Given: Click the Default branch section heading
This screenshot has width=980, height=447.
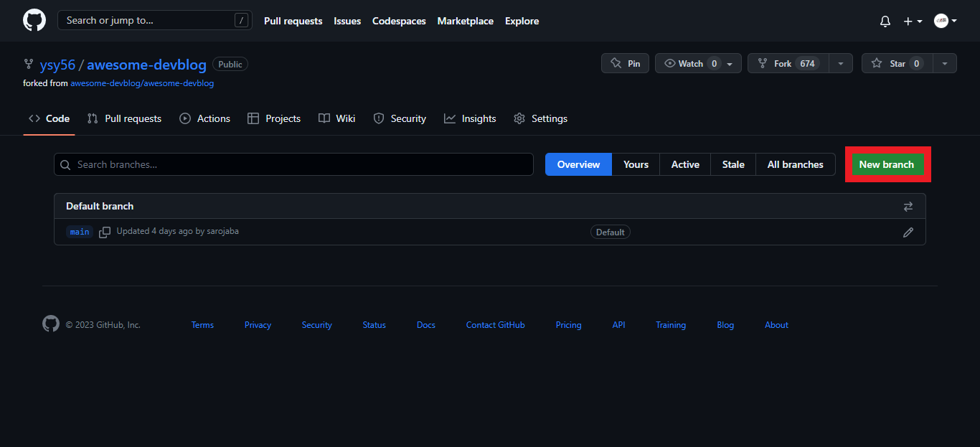Looking at the screenshot, I should tap(100, 206).
